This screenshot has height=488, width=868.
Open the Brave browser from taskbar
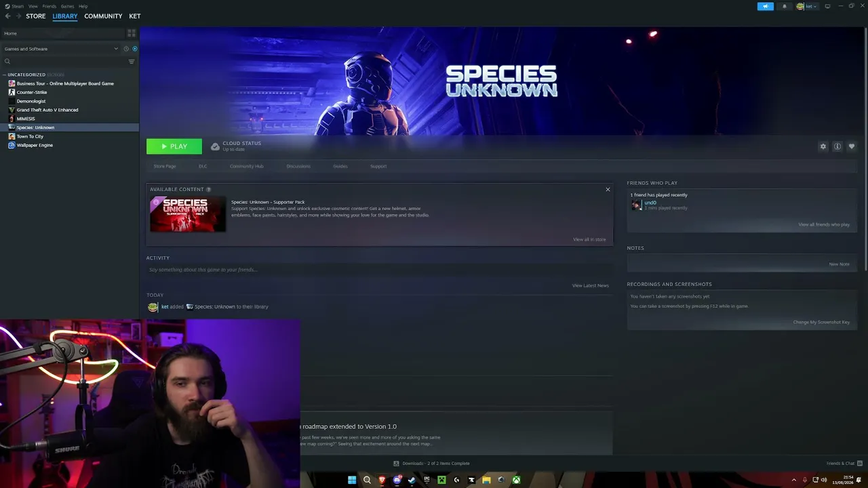tap(382, 480)
